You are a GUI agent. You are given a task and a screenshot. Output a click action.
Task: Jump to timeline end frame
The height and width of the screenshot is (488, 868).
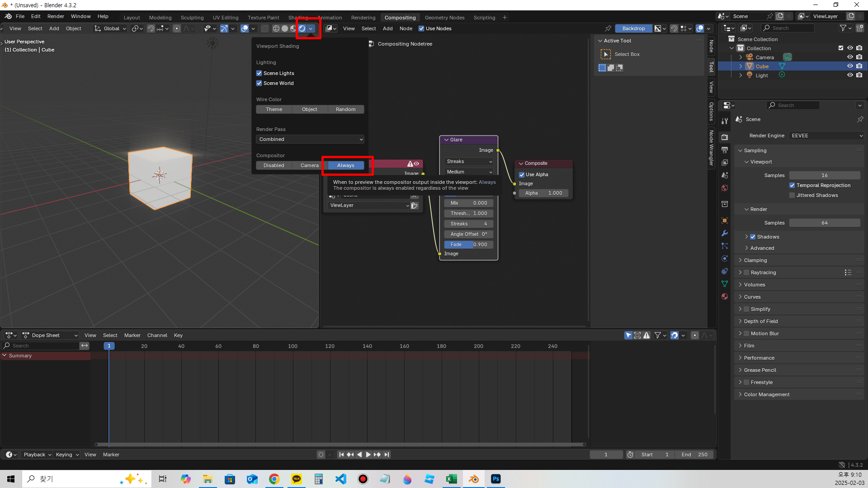pos(387,455)
